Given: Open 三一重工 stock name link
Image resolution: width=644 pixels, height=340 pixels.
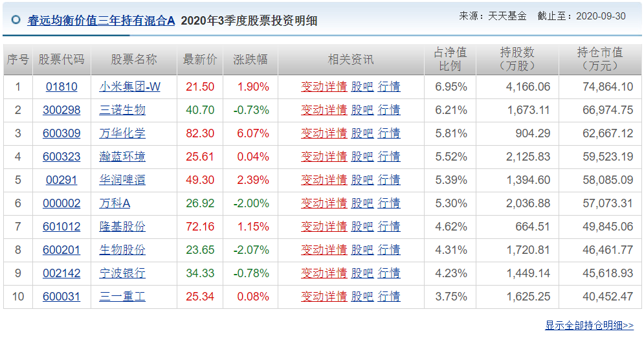Looking at the screenshot, I should [x=122, y=297].
